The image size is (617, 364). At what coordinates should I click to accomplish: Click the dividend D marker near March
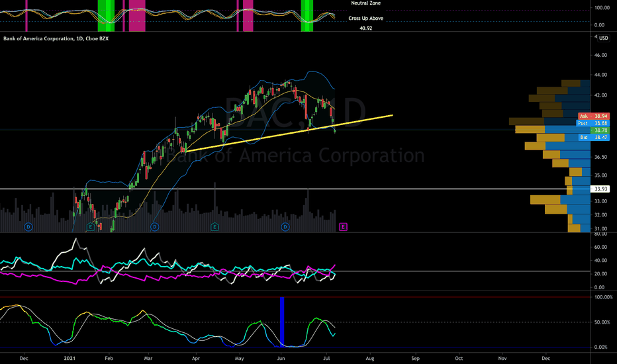(155, 226)
